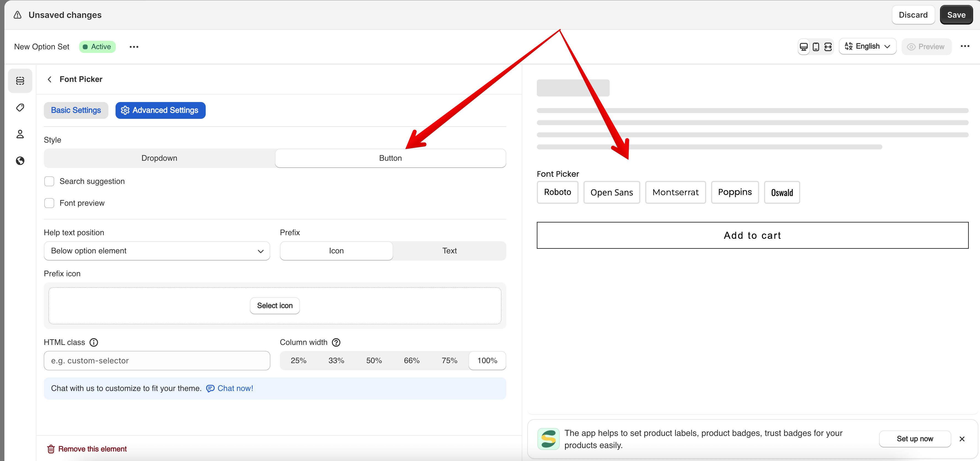Image resolution: width=980 pixels, height=461 pixels.
Task: Expand the Help text position dropdown
Action: [157, 251]
